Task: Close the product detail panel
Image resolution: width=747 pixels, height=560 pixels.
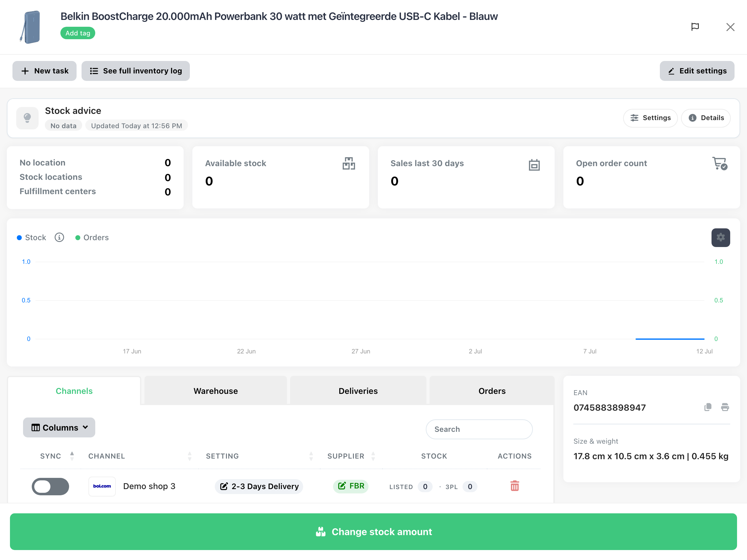Action: (x=730, y=27)
